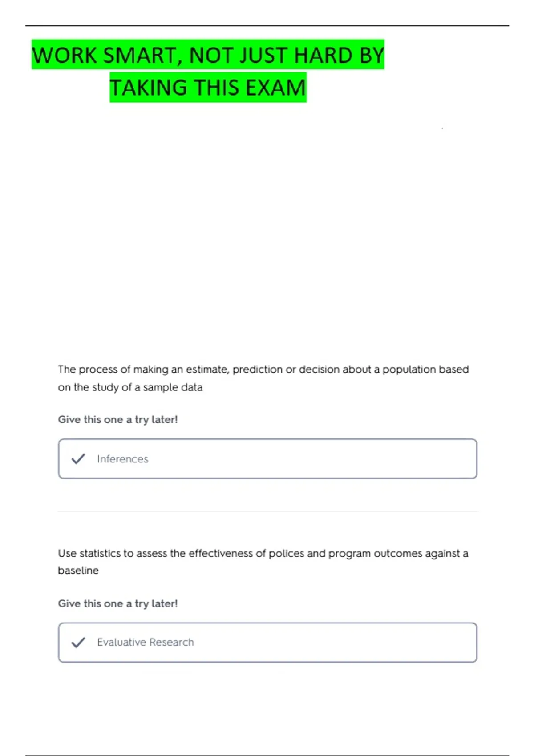Click the word "EXAM" in the green heading

[x=275, y=87]
